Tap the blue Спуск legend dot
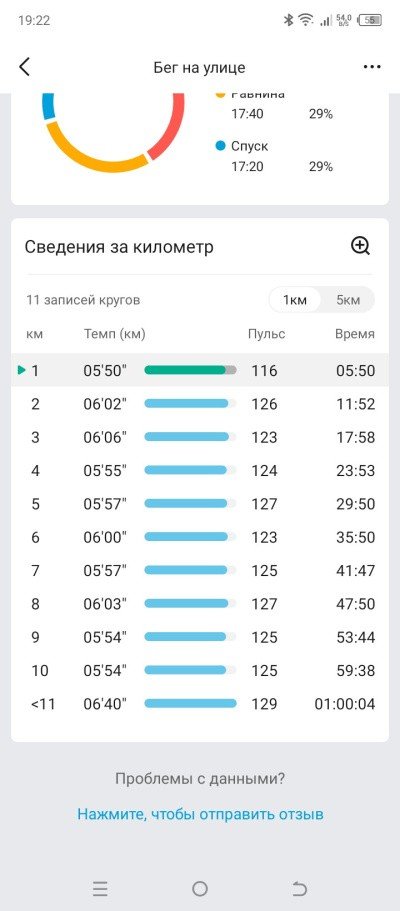Image resolution: width=400 pixels, height=911 pixels. click(220, 146)
